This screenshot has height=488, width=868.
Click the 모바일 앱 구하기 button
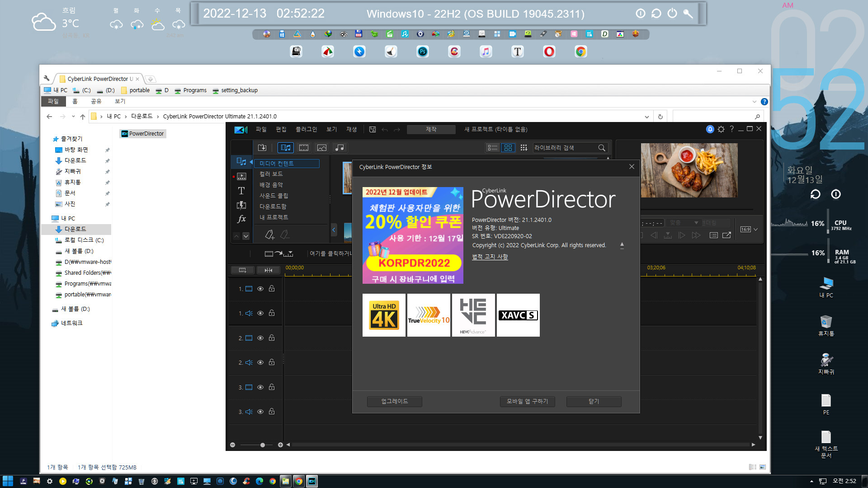click(527, 401)
